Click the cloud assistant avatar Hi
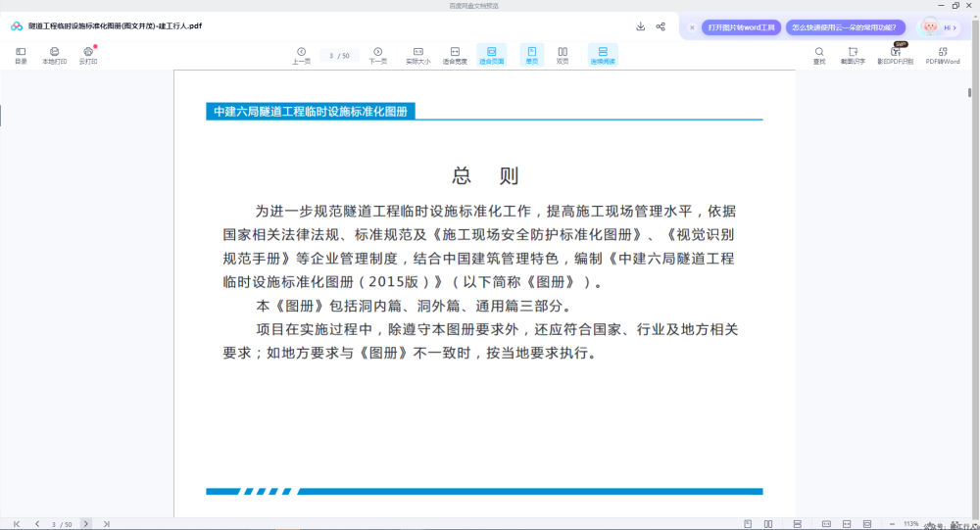 tap(940, 26)
